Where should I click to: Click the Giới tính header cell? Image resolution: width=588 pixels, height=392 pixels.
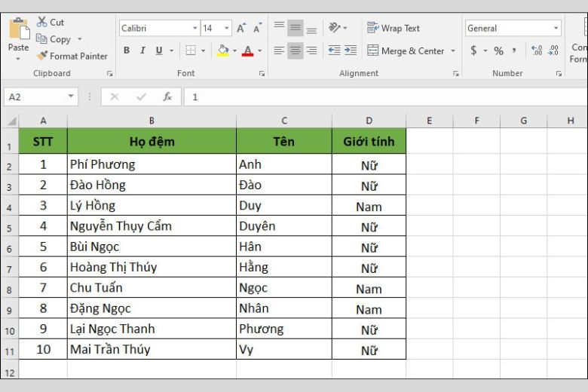pos(369,141)
